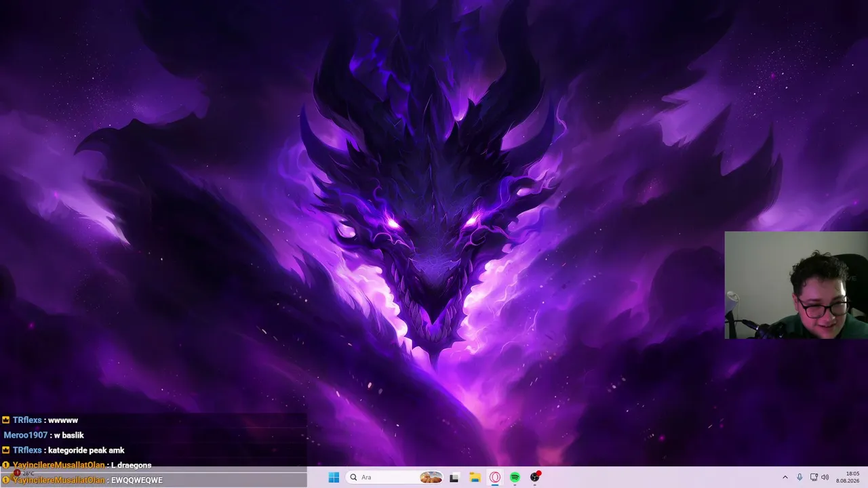The height and width of the screenshot is (488, 868).
Task: Open Spotify from the taskbar
Action: [x=515, y=477]
